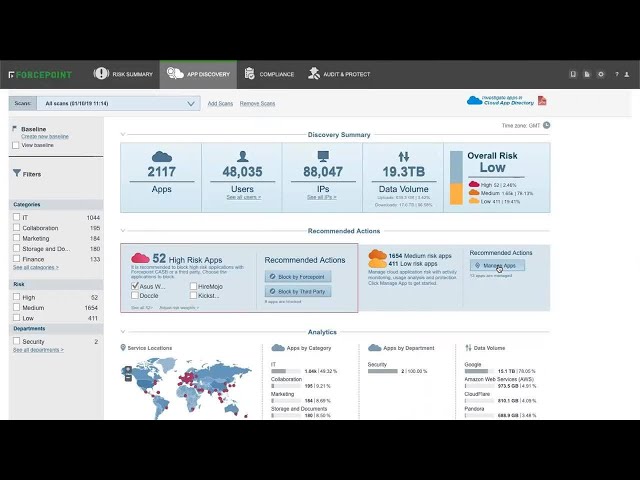Open the Risk Summary tab
Viewport: 640px width, 480px height.
click(x=123, y=74)
